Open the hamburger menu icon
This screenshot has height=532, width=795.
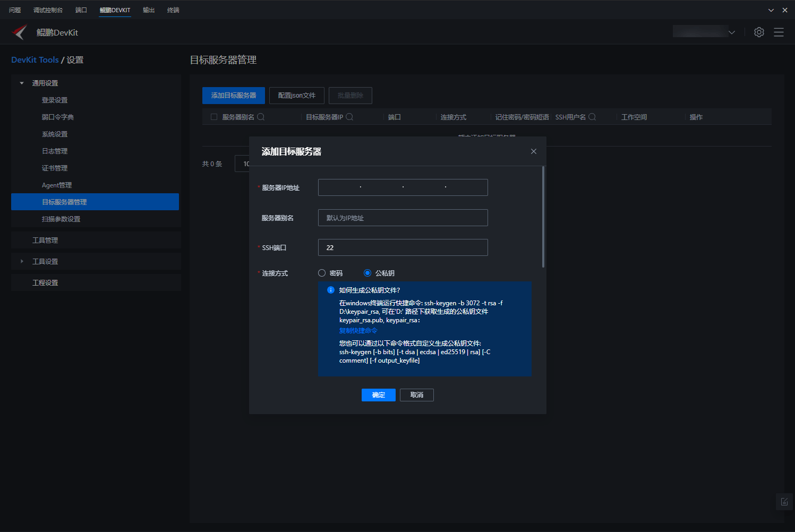click(x=779, y=32)
